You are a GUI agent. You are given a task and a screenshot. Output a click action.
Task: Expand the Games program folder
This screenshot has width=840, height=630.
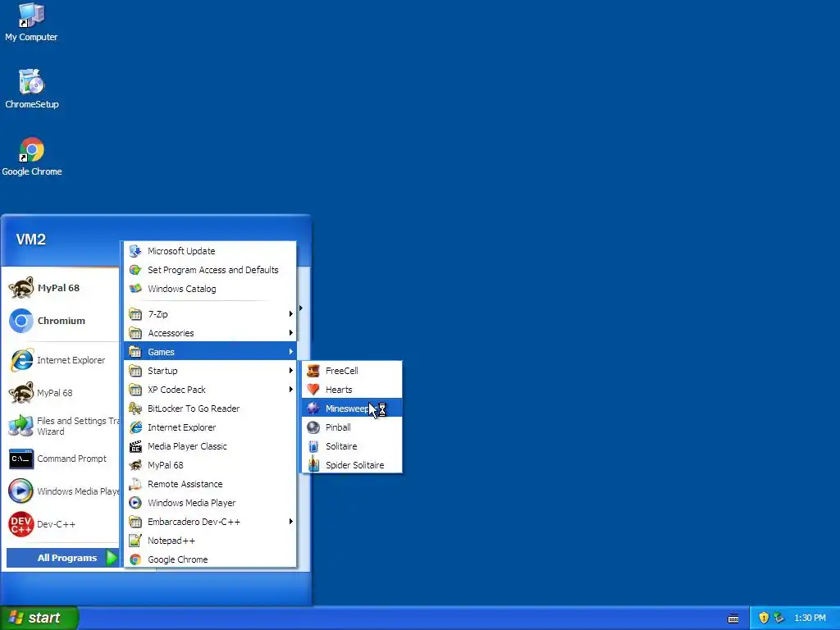tap(210, 351)
